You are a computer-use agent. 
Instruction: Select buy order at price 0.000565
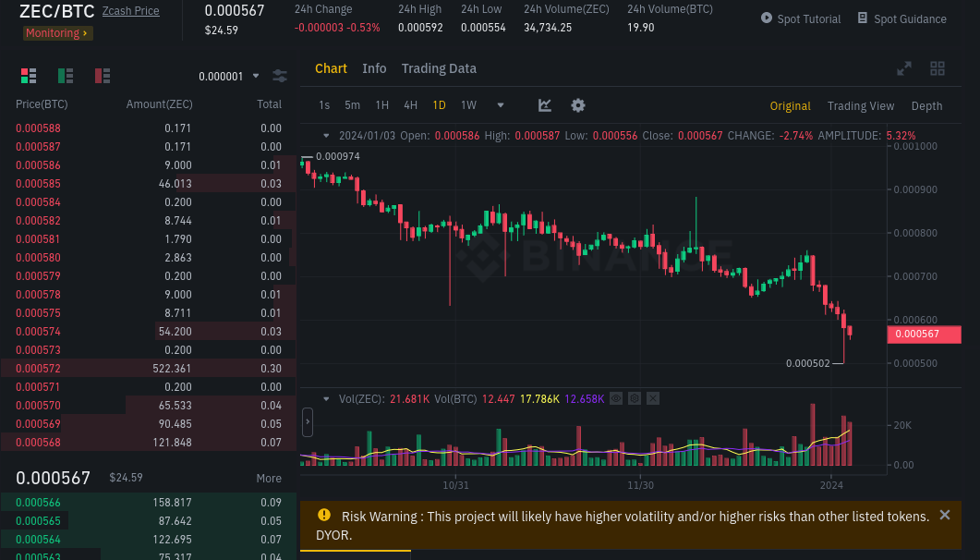point(148,520)
